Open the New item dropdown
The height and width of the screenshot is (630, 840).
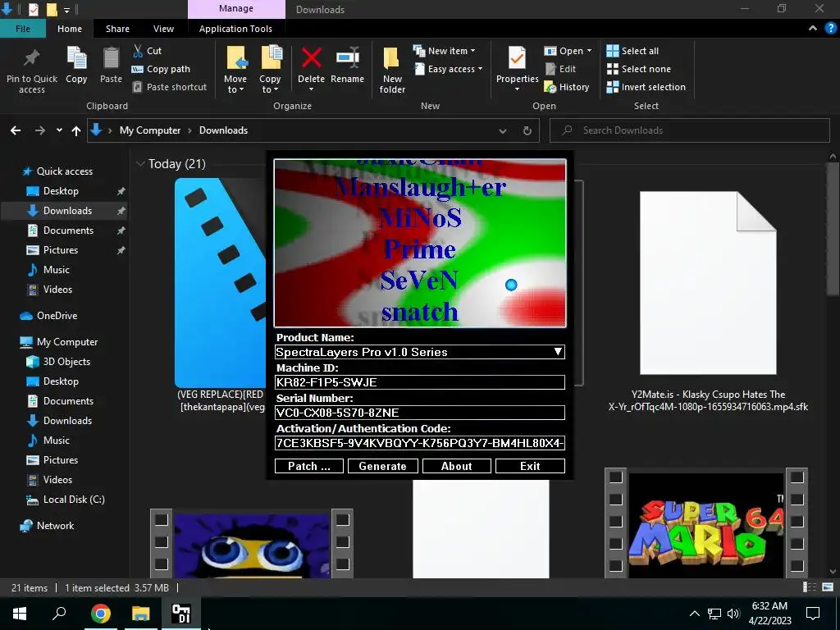(x=444, y=51)
